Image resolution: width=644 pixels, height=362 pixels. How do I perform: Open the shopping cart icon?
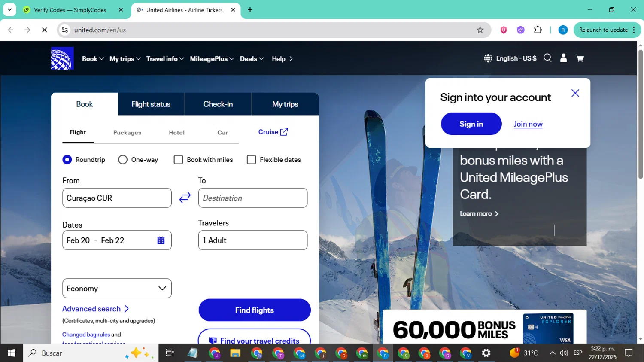pyautogui.click(x=580, y=58)
